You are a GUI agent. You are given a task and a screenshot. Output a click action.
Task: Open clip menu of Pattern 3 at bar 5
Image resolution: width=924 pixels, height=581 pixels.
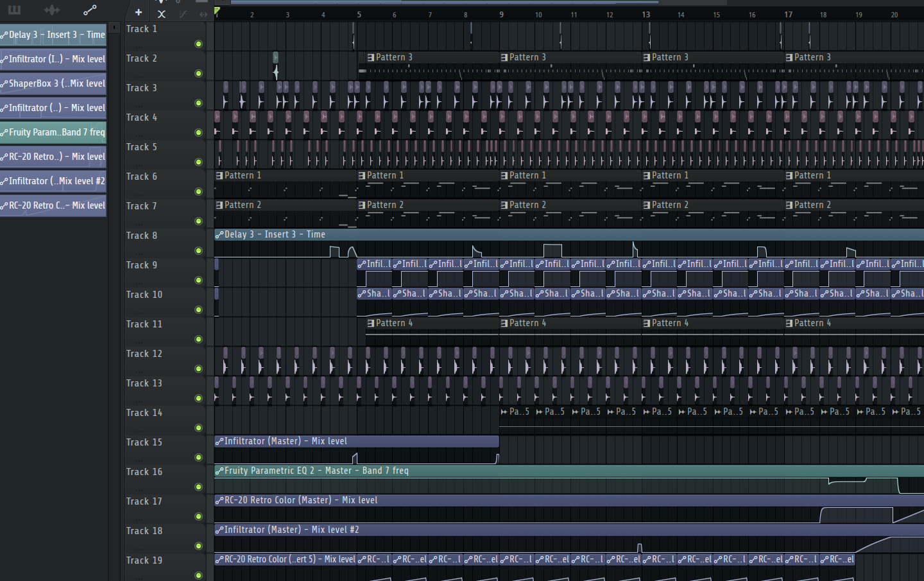click(371, 58)
